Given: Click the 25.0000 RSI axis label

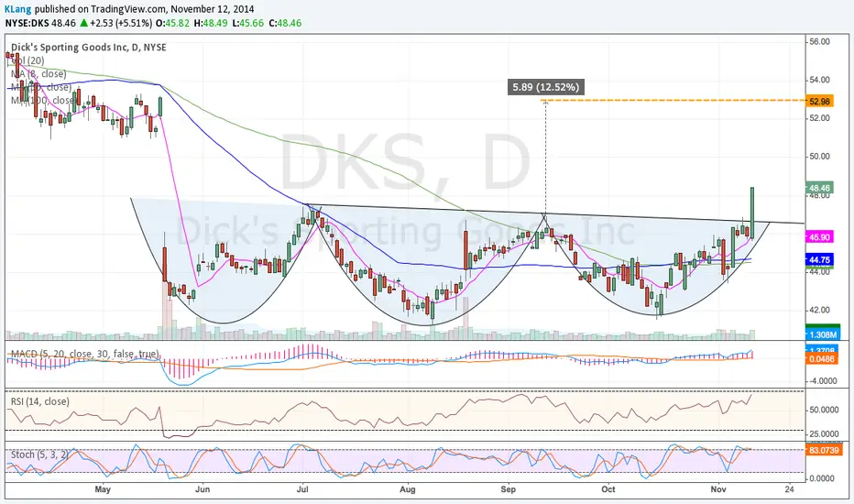Looking at the screenshot, I should click(824, 434).
